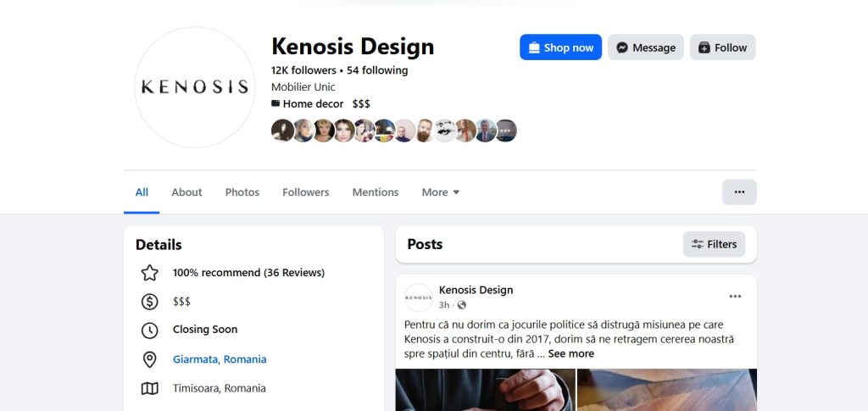Click the star recommend icon in Details
Image resolution: width=868 pixels, height=411 pixels.
coord(150,273)
